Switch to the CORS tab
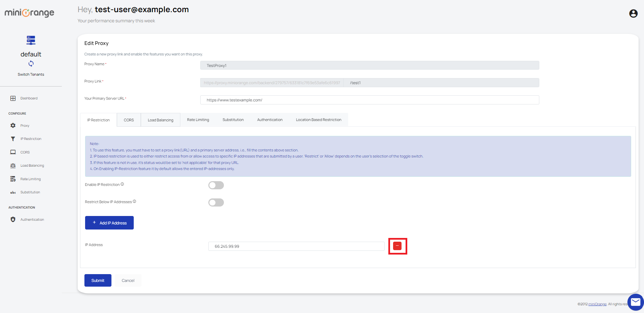This screenshot has width=644, height=313. point(129,120)
